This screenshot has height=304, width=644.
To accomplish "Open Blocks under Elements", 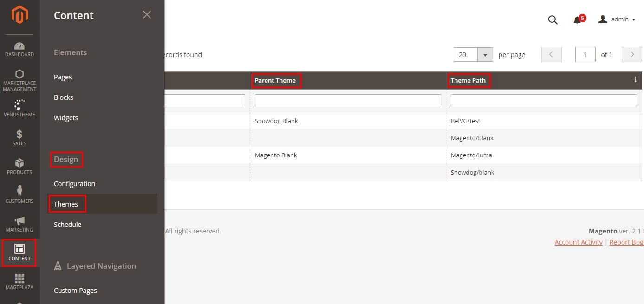I will (64, 97).
